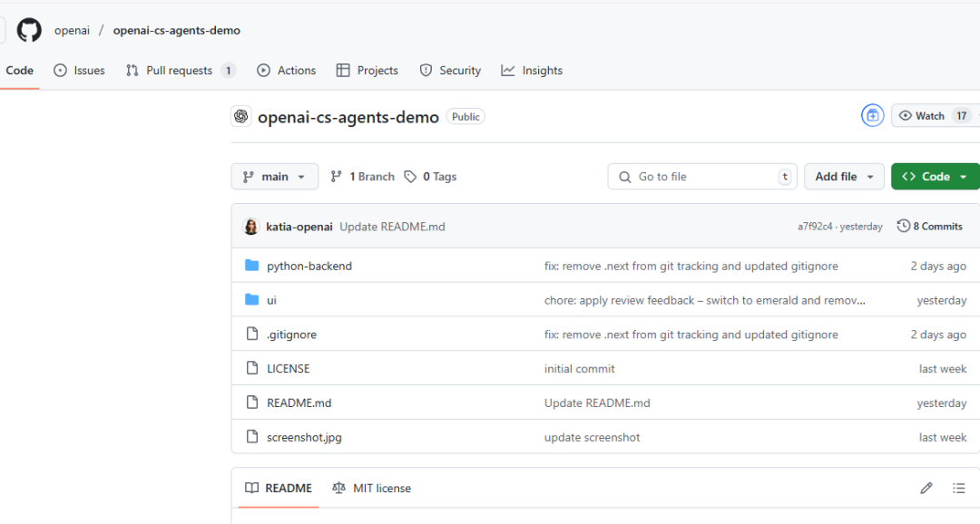
Task: Click the screenshot.jpg file icon
Action: pyautogui.click(x=252, y=437)
